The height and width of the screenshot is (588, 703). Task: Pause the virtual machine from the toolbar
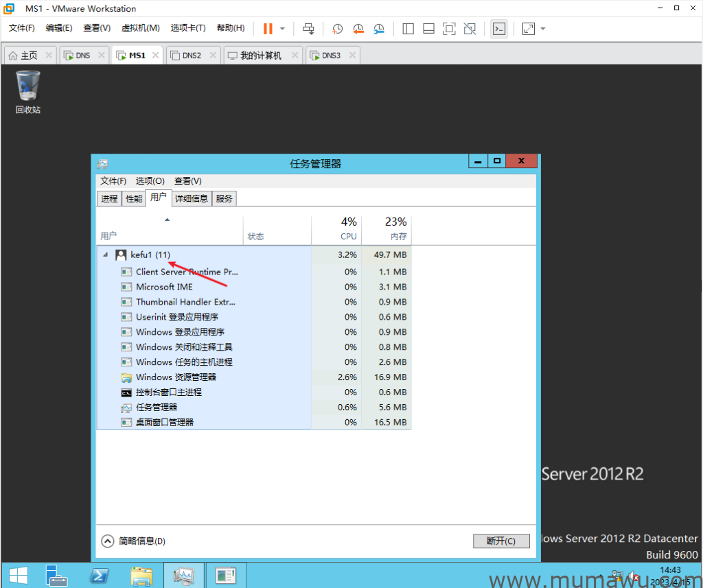click(x=268, y=29)
